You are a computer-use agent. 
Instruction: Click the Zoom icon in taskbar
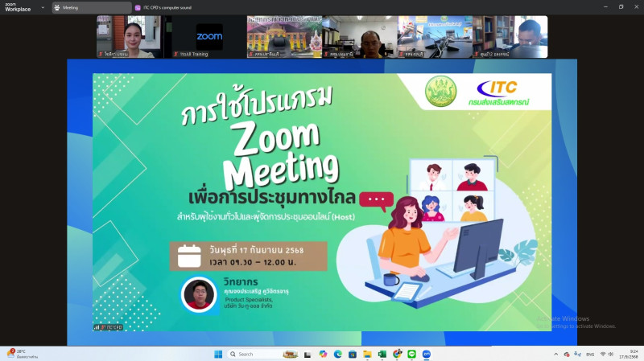(427, 354)
